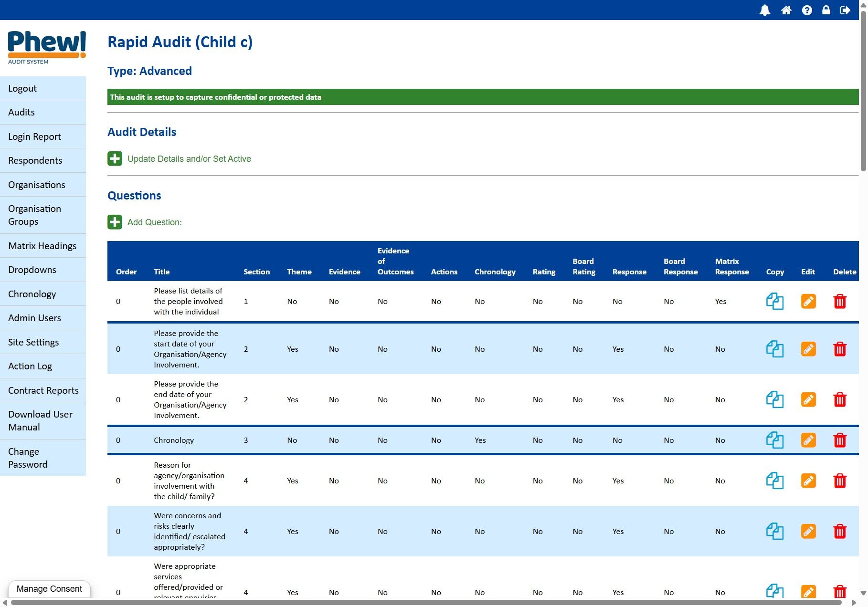The width and height of the screenshot is (868, 607).
Task: Edit the 'Reason for agency/organisation involvement' question
Action: point(808,481)
